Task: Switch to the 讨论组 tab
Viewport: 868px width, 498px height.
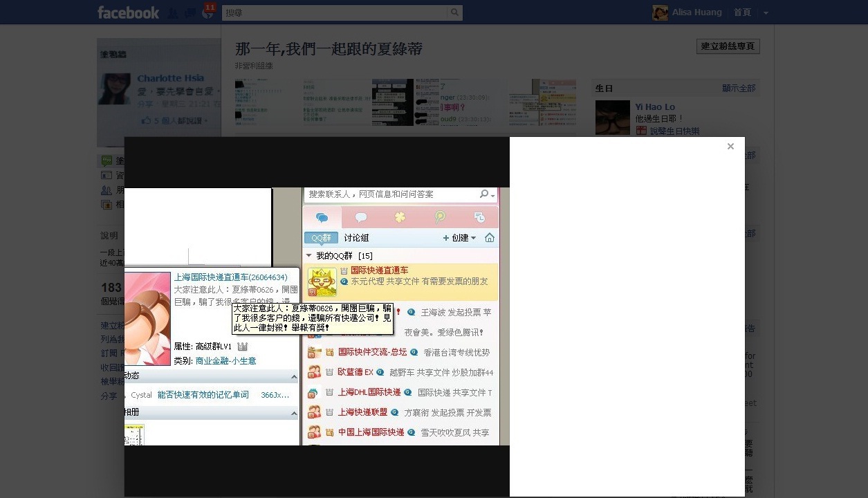Action: 356,238
